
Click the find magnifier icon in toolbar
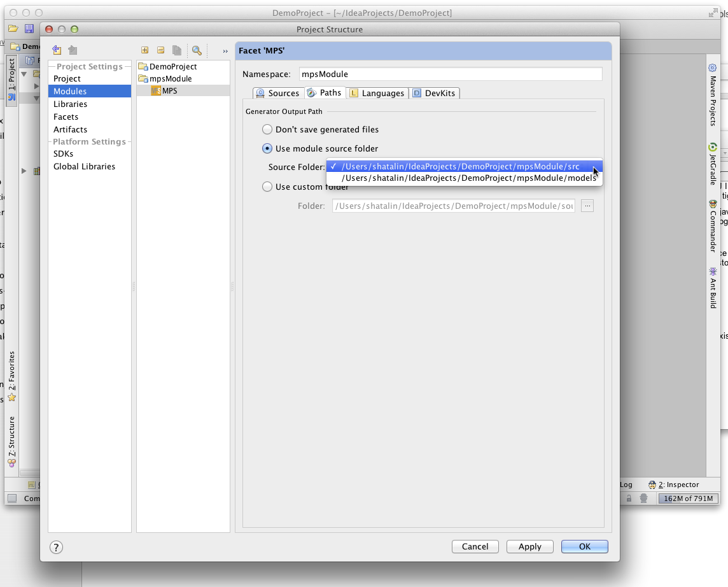click(197, 50)
